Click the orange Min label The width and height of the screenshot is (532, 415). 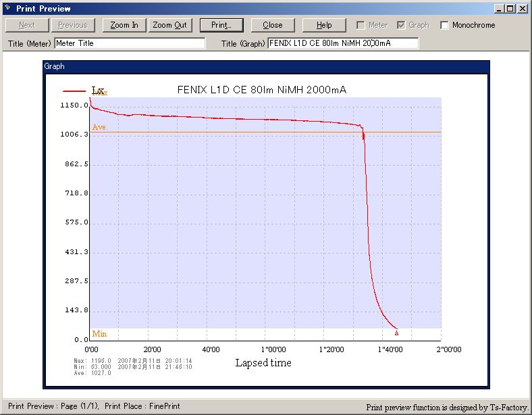[x=99, y=334]
